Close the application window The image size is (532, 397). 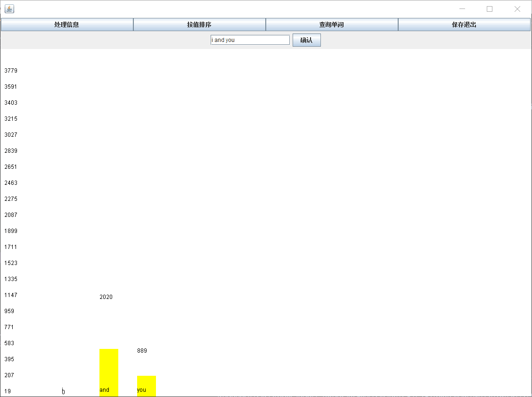coord(517,9)
